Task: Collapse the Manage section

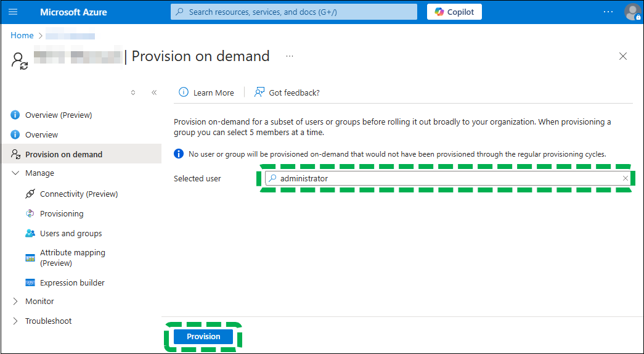Action: (x=16, y=173)
